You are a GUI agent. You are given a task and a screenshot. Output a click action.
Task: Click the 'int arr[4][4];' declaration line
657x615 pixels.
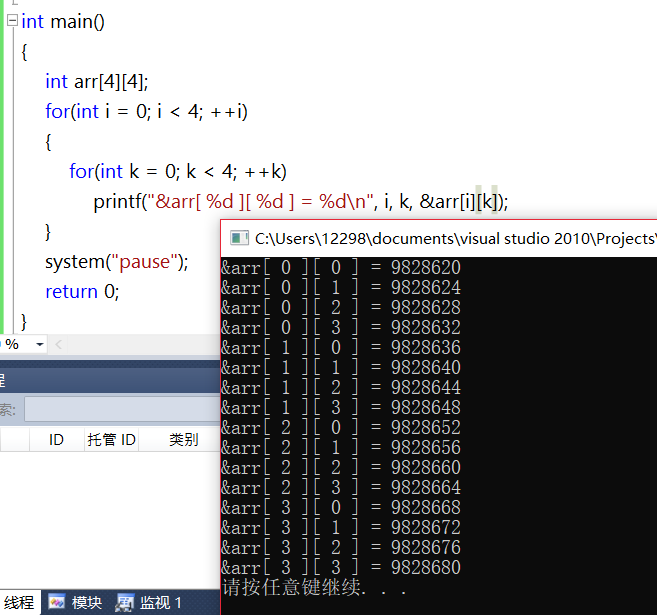97,81
